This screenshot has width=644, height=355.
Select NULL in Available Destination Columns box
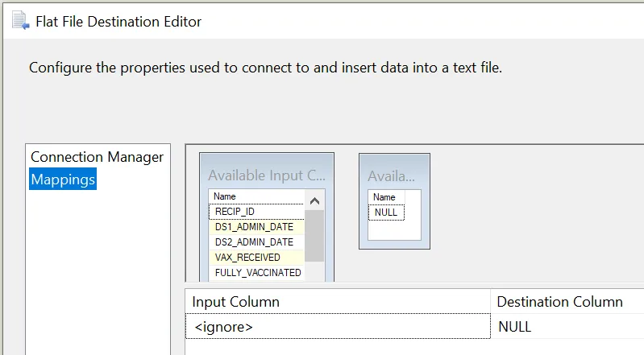coord(386,213)
